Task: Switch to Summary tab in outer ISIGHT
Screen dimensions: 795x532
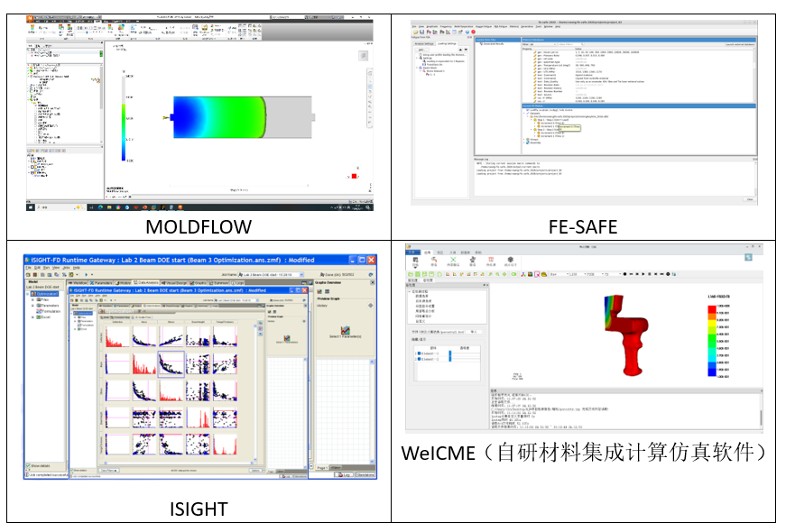Action: pos(218,283)
